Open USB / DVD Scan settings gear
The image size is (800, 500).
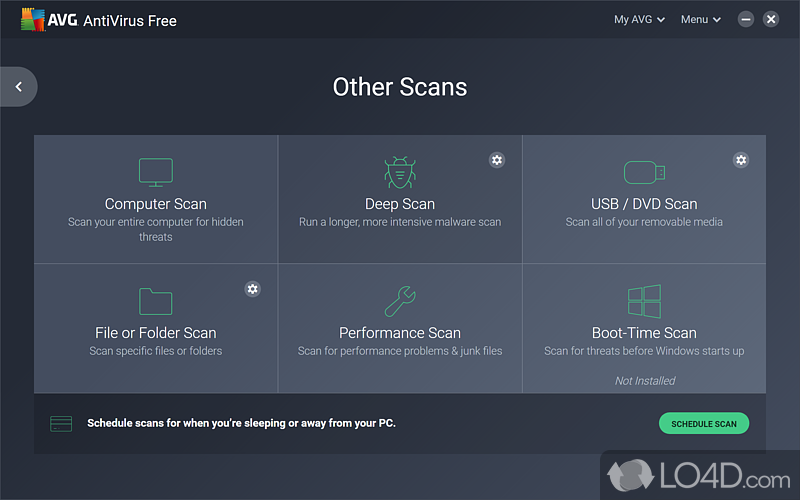[741, 160]
